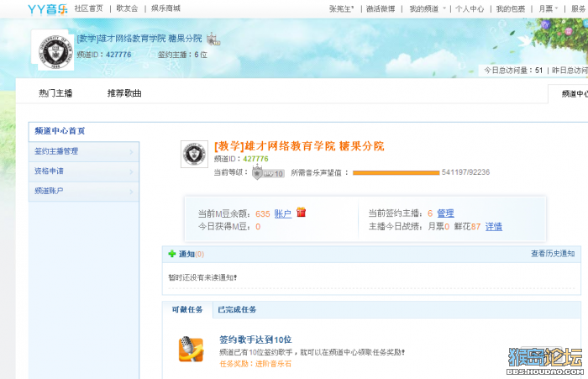This screenshot has height=379, width=588.
Task: Click the microphone task icon
Action: point(191,349)
